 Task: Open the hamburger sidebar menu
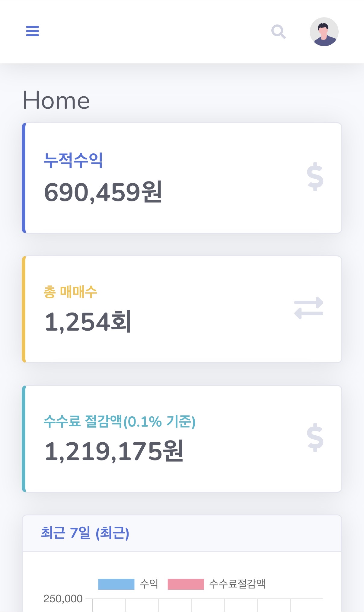pos(32,31)
